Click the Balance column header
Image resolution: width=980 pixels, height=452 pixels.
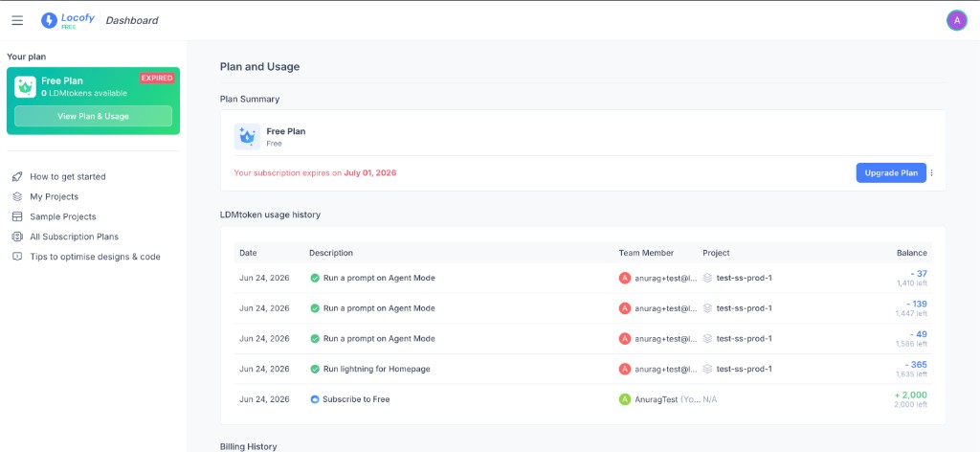912,253
